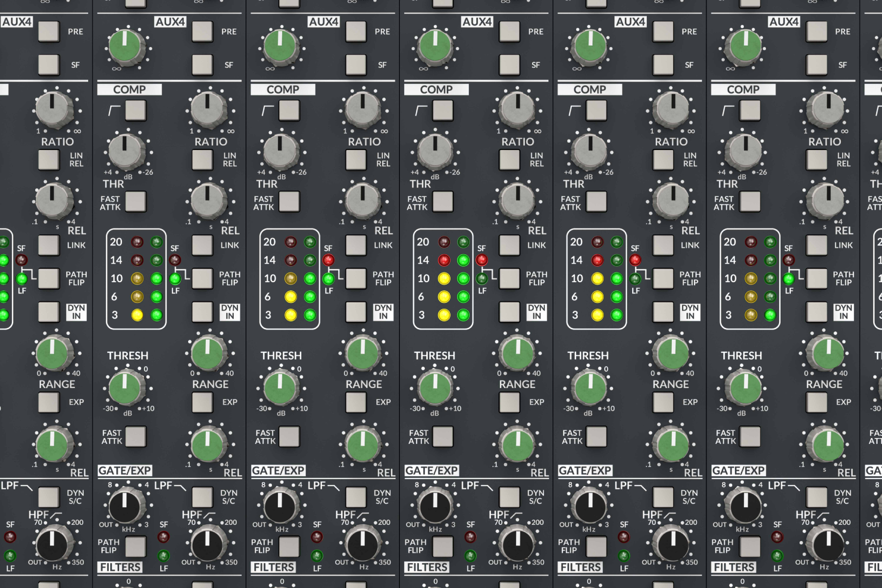
Task: Enable compressor FAST ATTK in the rightmost full strip
Action: 750,201
